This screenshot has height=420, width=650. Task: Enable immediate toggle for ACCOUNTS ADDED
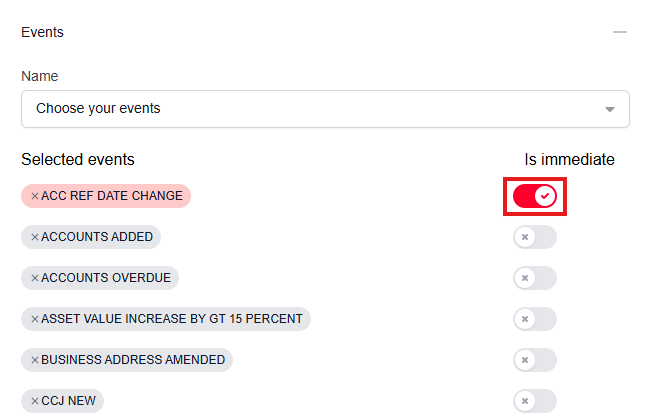tap(534, 237)
